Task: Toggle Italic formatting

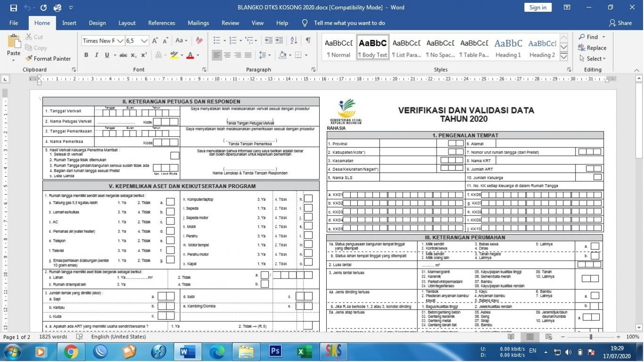Action: (x=97, y=55)
